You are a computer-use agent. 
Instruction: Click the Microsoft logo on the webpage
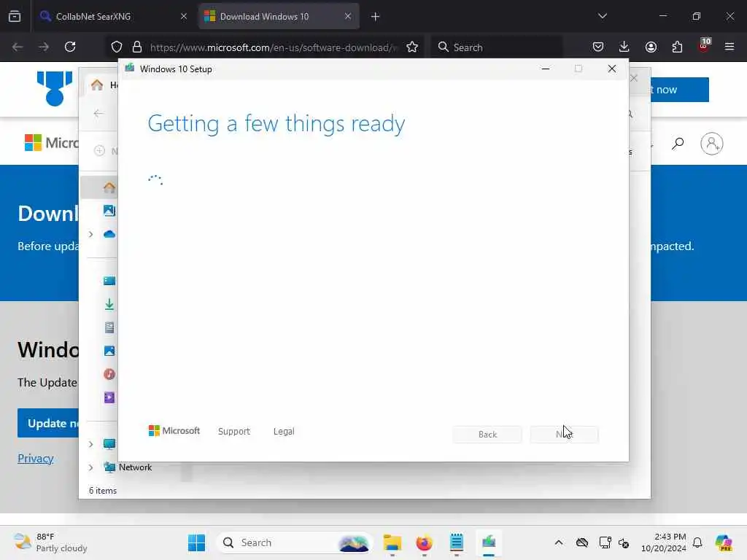tap(52, 142)
